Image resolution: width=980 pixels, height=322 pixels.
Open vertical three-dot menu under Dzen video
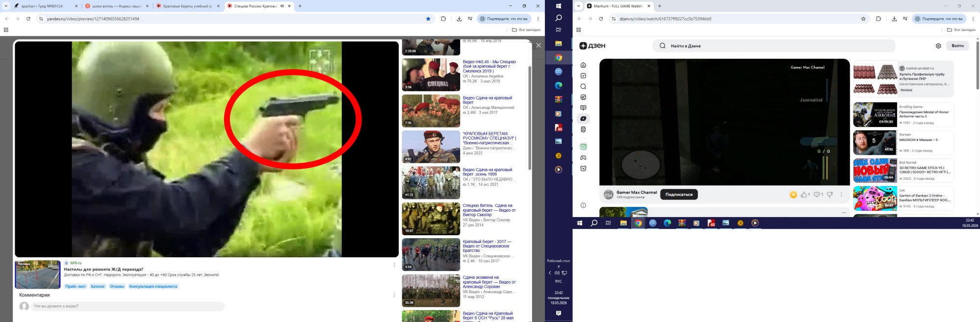pyautogui.click(x=841, y=195)
